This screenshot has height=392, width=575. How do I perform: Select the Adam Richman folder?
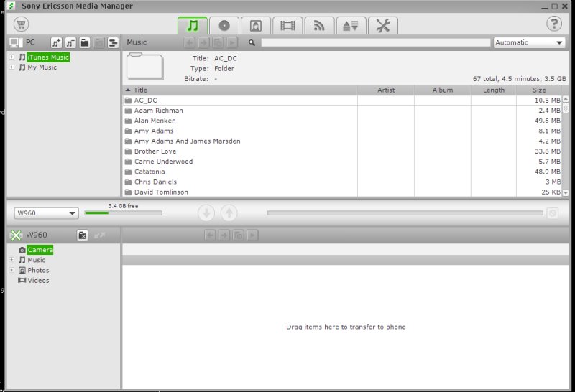tap(342, 111)
